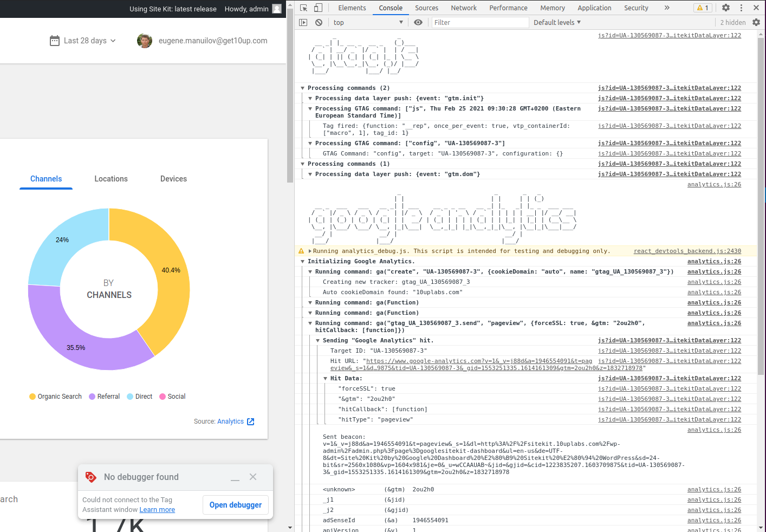
Task: Click the Tag Assistant logo icon
Action: [91, 477]
